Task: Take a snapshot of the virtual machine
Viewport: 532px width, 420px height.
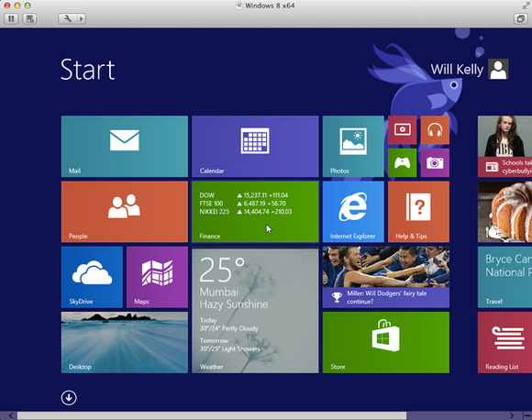Action: pyautogui.click(x=30, y=18)
